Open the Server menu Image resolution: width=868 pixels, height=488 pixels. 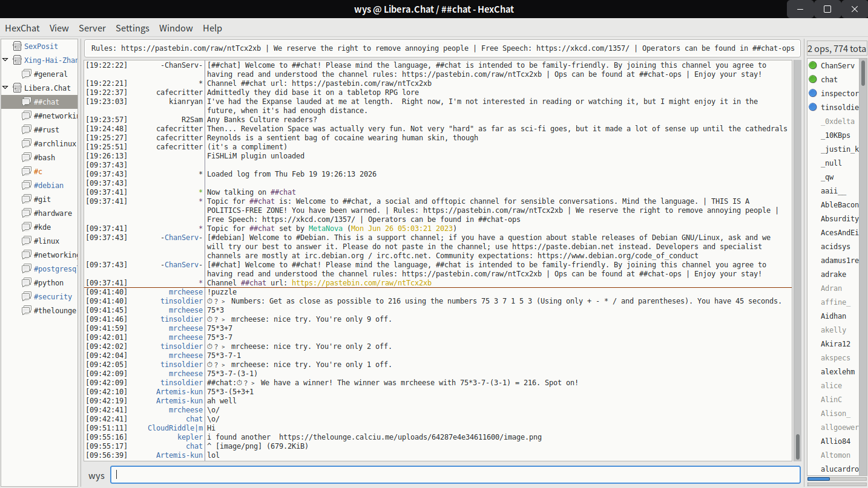click(92, 28)
